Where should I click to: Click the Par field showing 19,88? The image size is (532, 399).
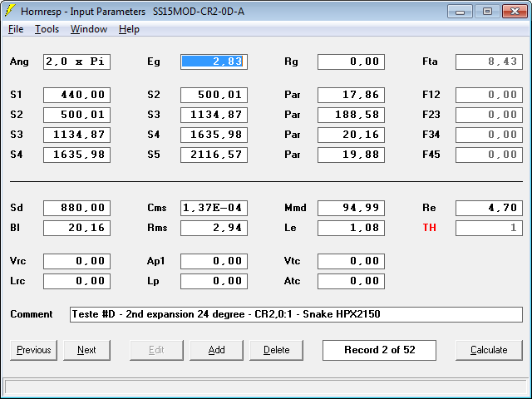[351, 155]
